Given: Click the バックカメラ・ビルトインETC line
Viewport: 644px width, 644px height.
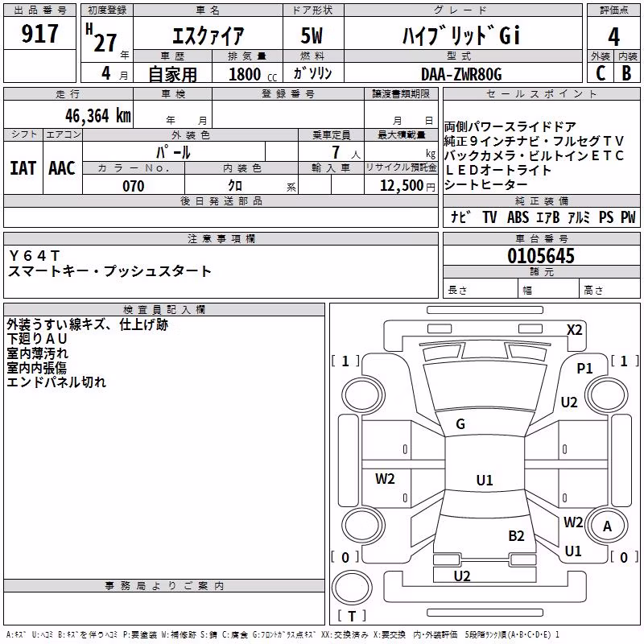Looking at the screenshot, I should pyautogui.click(x=534, y=155).
